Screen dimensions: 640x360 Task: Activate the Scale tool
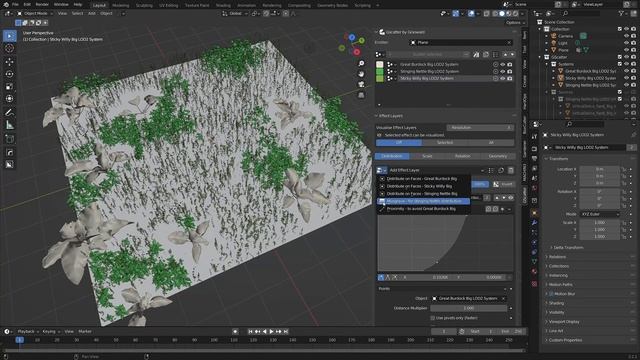click(10, 87)
